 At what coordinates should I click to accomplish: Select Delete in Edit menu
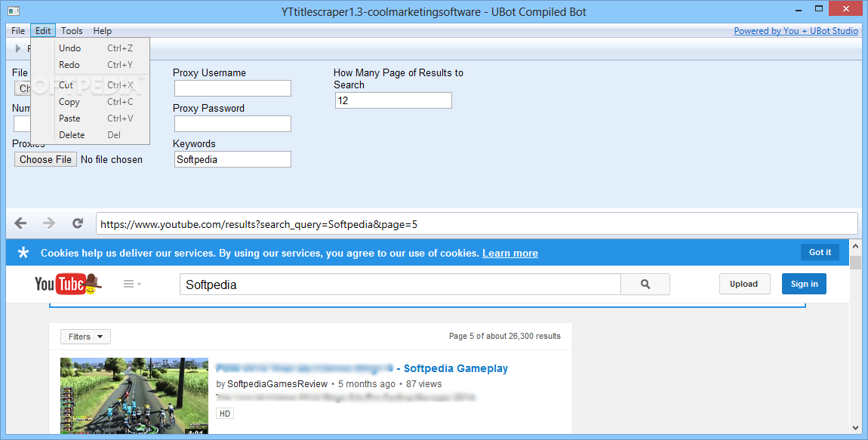click(x=91, y=135)
